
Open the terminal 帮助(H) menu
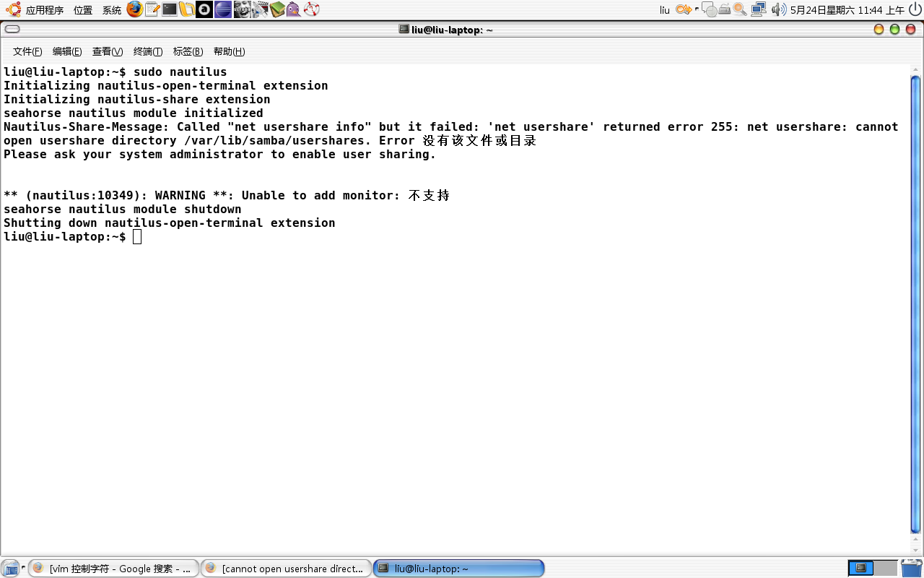coord(229,51)
